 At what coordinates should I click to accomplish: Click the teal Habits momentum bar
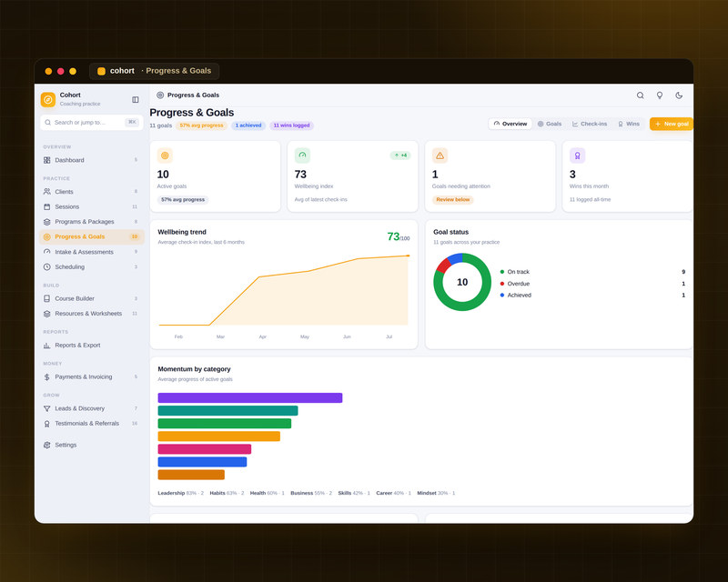click(227, 410)
